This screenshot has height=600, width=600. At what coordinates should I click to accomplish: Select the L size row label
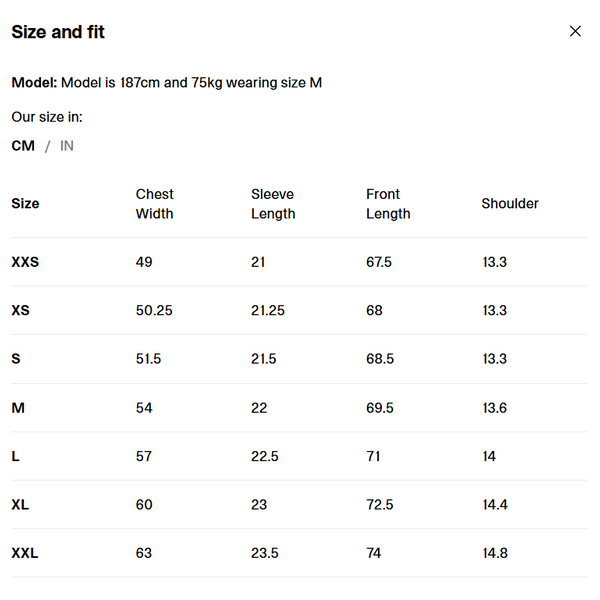16,456
